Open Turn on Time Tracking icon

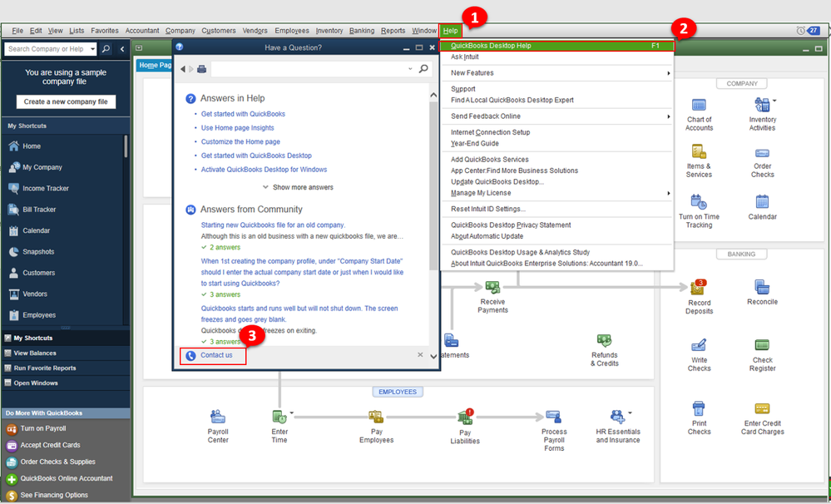pos(699,202)
